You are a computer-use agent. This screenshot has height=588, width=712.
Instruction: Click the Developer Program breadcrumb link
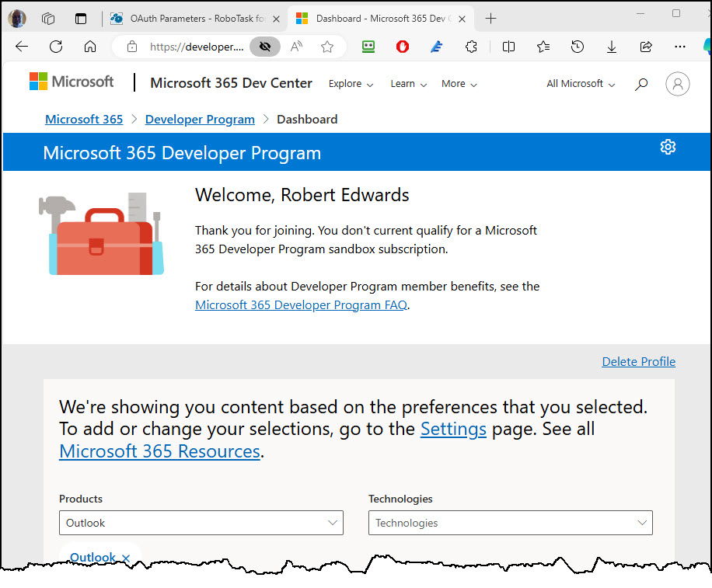coord(200,120)
